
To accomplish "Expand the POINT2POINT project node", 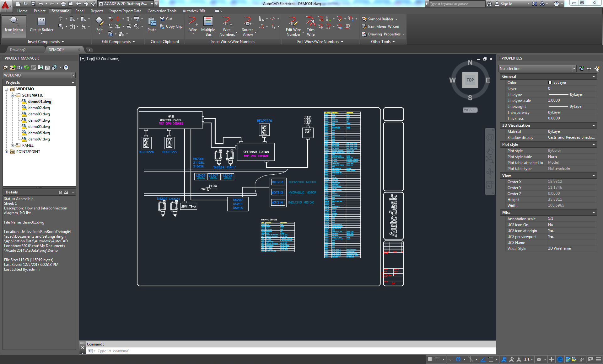I will click(6, 152).
